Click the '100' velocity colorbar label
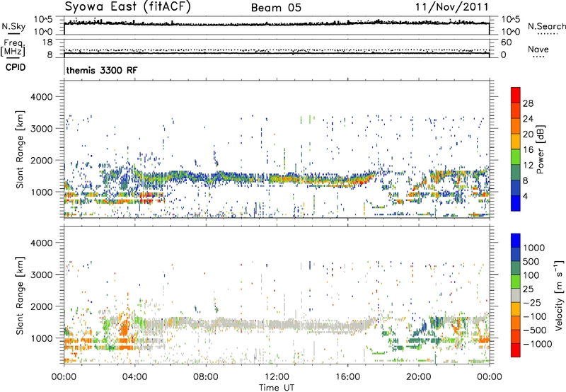Image resolution: width=566 pixels, height=392 pixels. tap(531, 275)
